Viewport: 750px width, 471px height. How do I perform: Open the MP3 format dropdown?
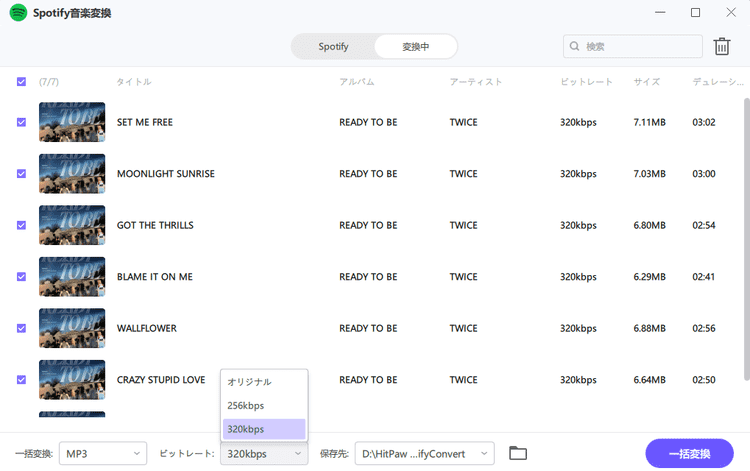tap(103, 453)
